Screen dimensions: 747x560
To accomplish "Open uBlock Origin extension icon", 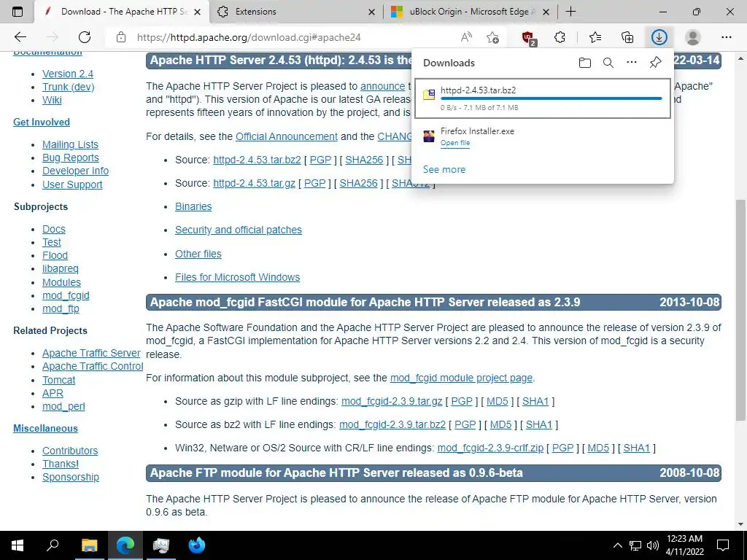I will tap(529, 38).
